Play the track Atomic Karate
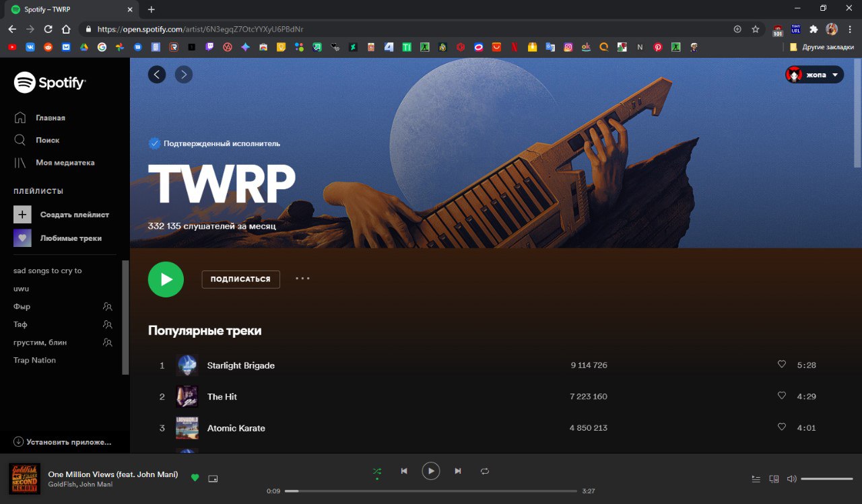The width and height of the screenshot is (862, 504). click(236, 428)
